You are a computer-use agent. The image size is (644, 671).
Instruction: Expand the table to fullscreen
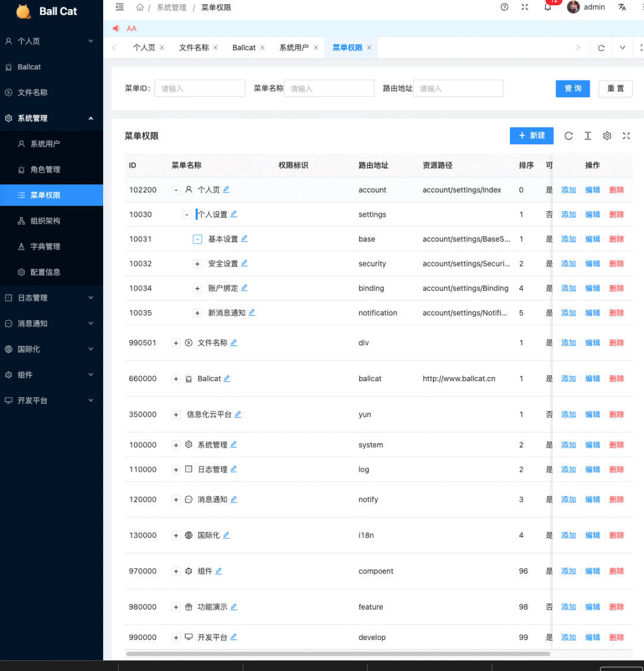(626, 135)
